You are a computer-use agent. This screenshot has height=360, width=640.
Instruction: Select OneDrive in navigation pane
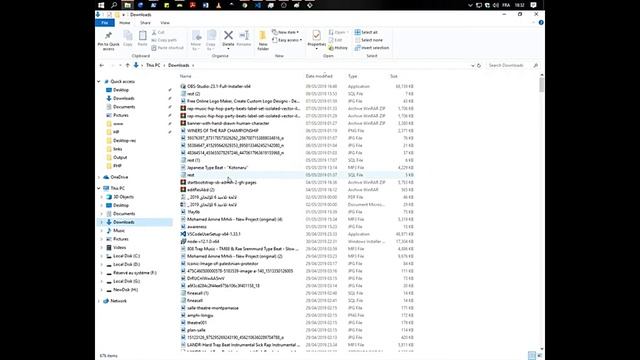tap(119, 177)
